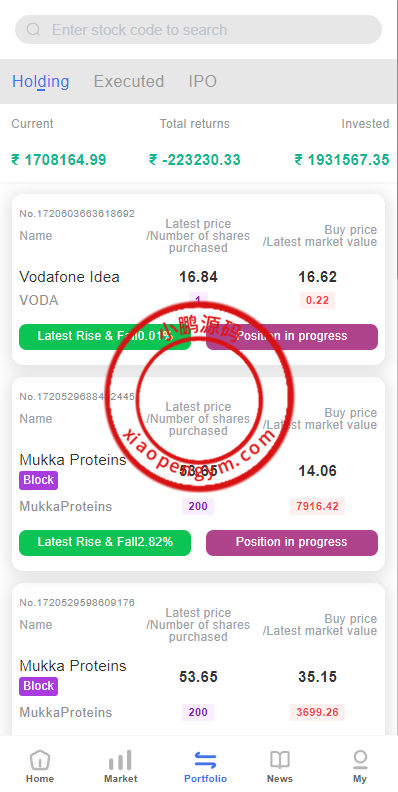This screenshot has height=792, width=398.
Task: Open the My profile icon
Action: pyautogui.click(x=360, y=759)
